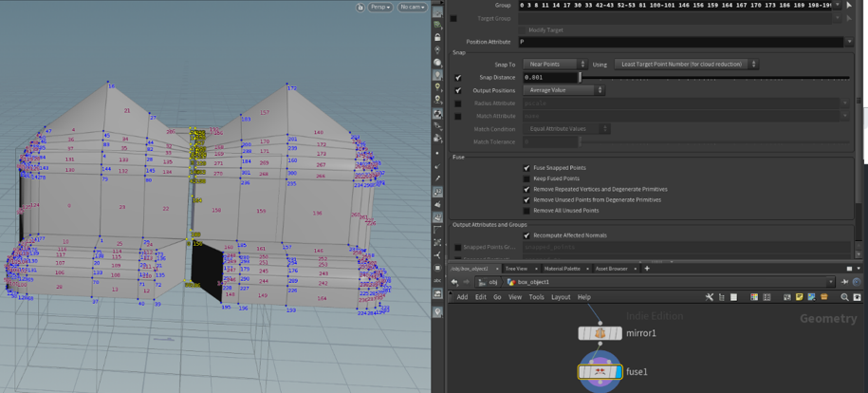Click the network search magnifier icon

843,297
